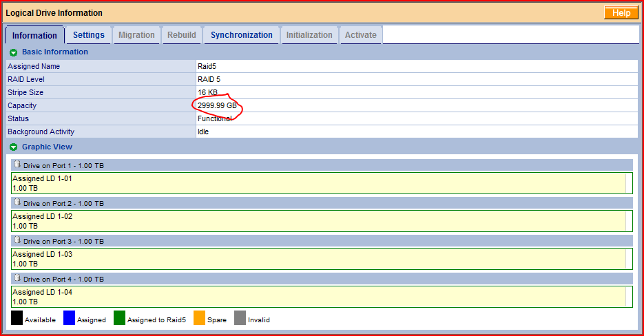The image size is (644, 336).
Task: Click the Activate tab
Action: 360,35
